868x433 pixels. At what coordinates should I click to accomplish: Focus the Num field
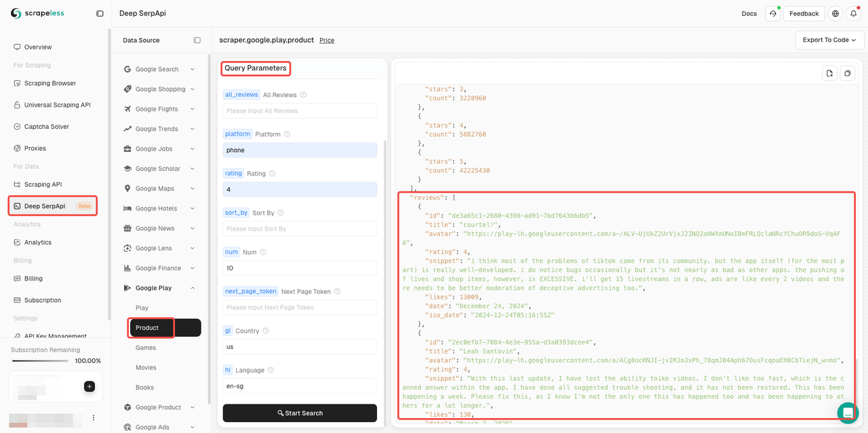pyautogui.click(x=300, y=268)
